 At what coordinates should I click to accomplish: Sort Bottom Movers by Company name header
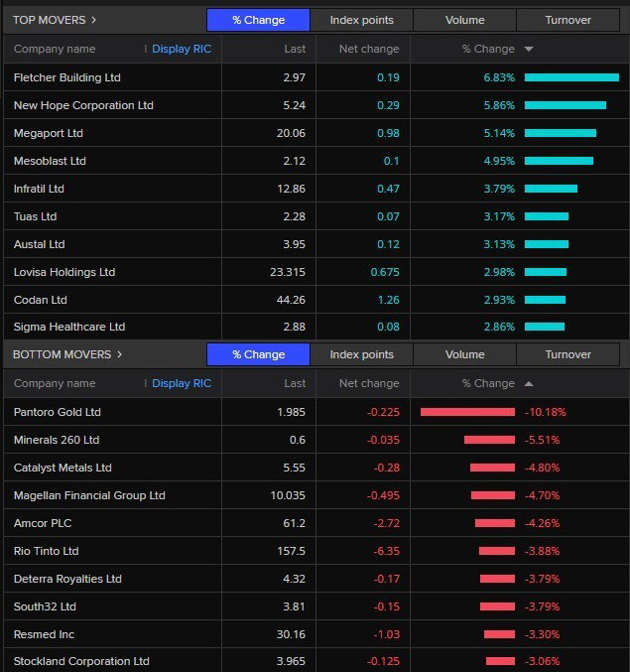(x=55, y=383)
